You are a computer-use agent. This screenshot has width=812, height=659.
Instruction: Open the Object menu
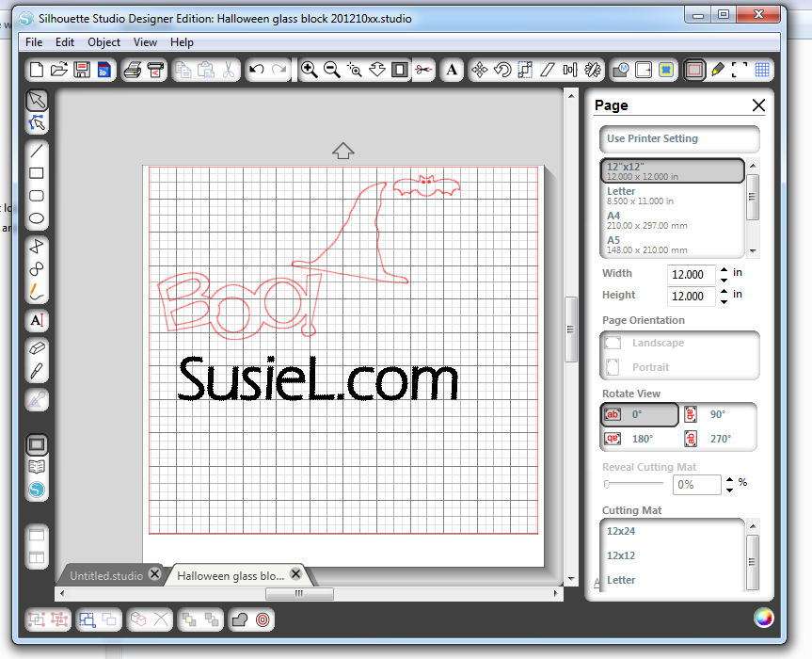pyautogui.click(x=103, y=42)
